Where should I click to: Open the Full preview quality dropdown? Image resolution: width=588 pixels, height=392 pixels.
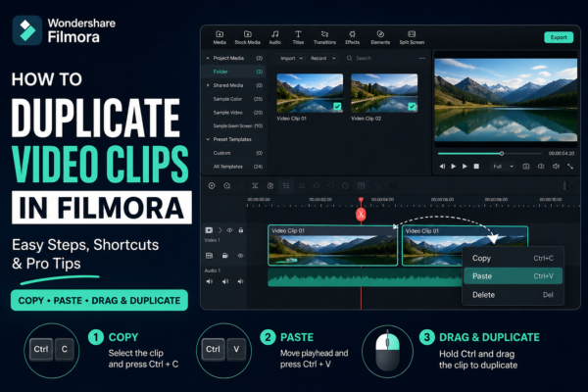click(504, 167)
